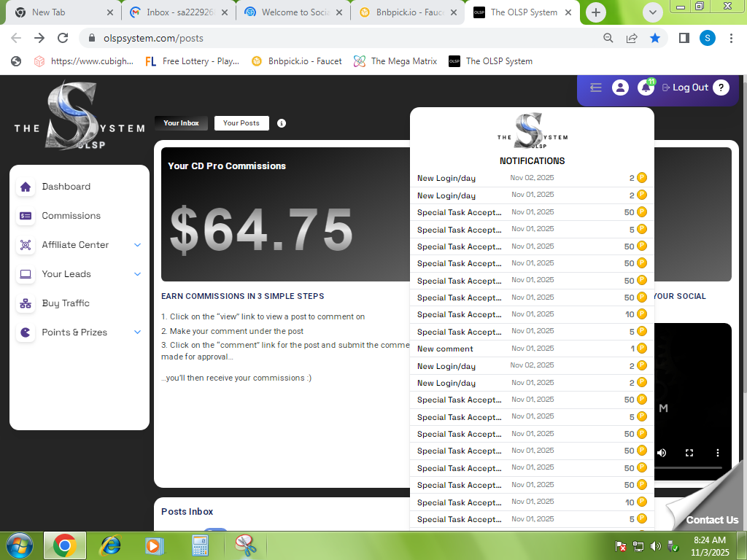Open Dashboard from the sidebar

pyautogui.click(x=66, y=187)
